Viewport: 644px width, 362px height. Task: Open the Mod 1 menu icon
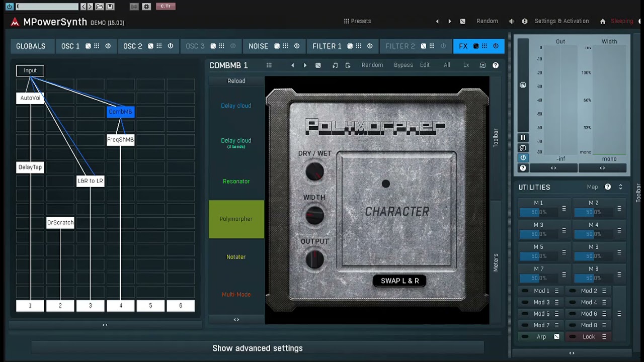(556, 291)
